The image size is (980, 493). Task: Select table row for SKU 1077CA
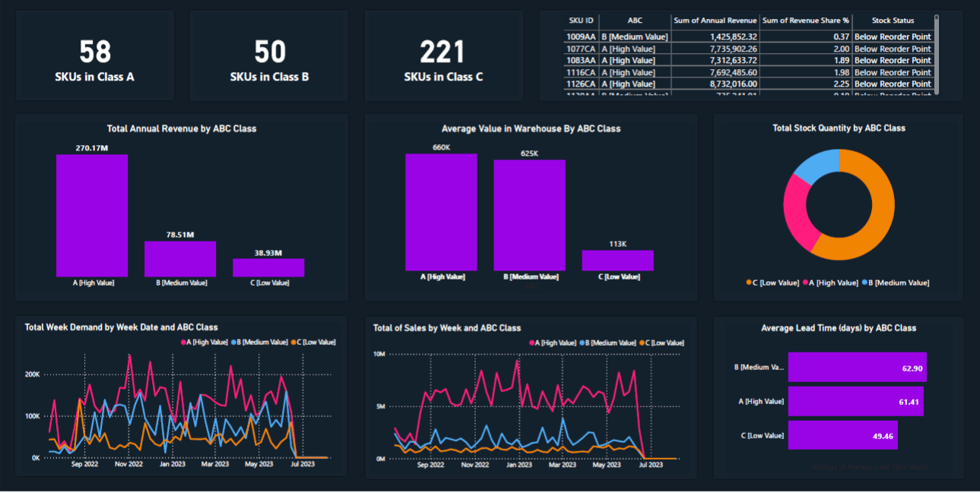tap(581, 49)
